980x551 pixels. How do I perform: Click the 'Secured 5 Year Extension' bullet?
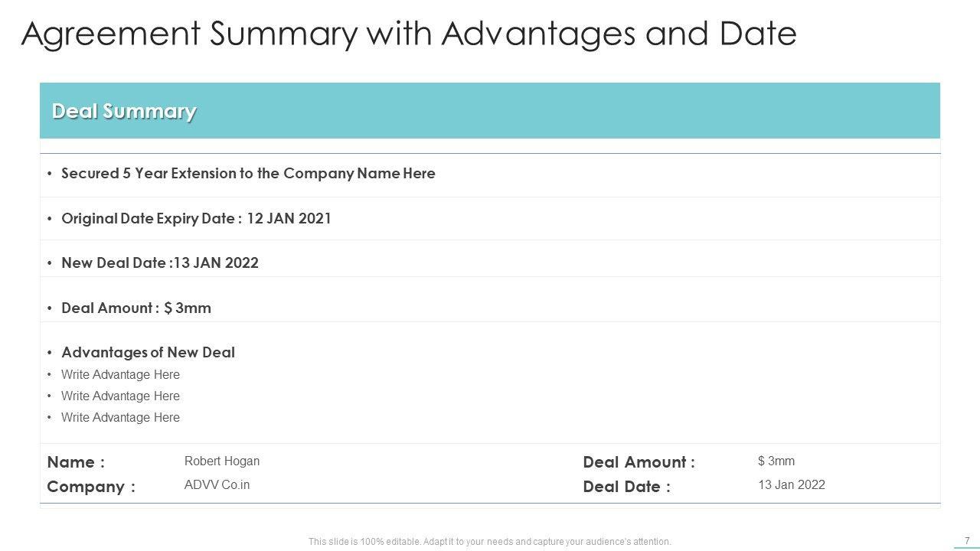tap(248, 174)
